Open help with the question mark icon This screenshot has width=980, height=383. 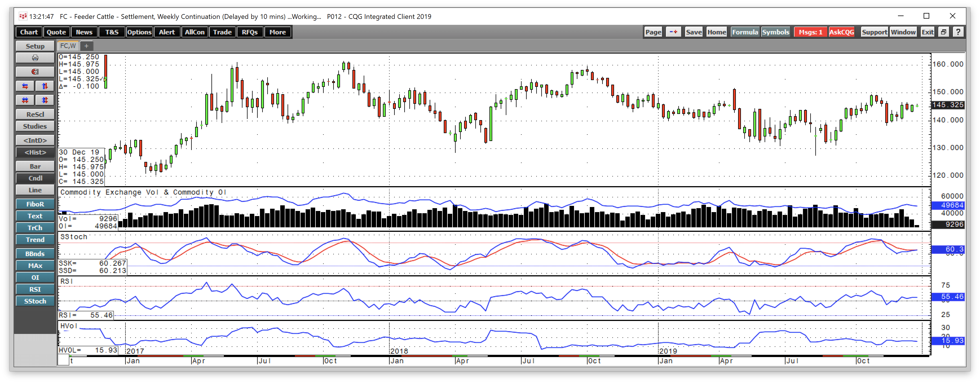pyautogui.click(x=958, y=32)
